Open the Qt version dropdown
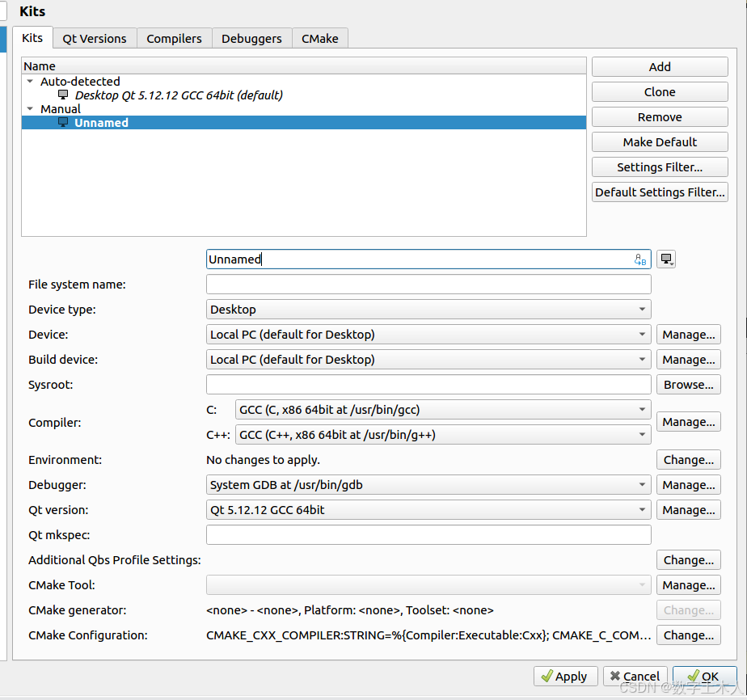 click(428, 510)
